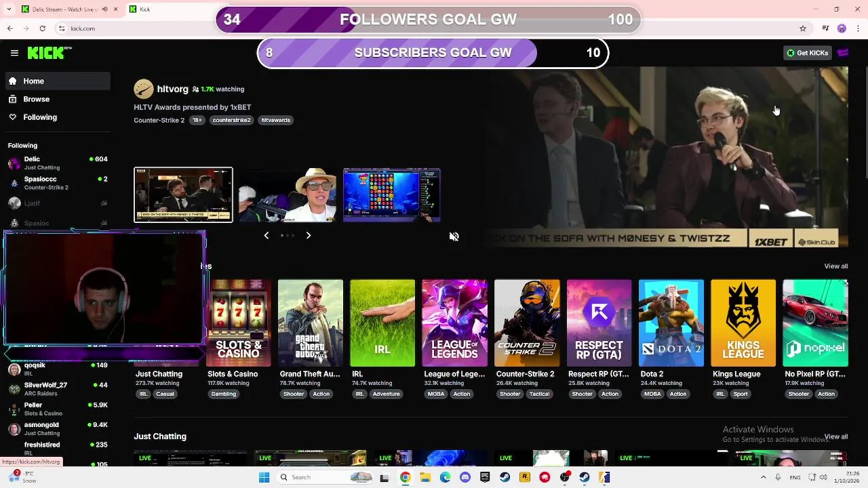
Task: Click the Adventure tag under IRL
Action: pos(386,394)
